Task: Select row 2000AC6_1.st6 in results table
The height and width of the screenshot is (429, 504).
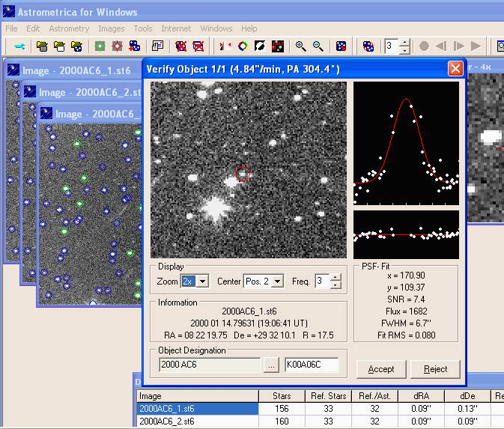Action: coord(198,409)
